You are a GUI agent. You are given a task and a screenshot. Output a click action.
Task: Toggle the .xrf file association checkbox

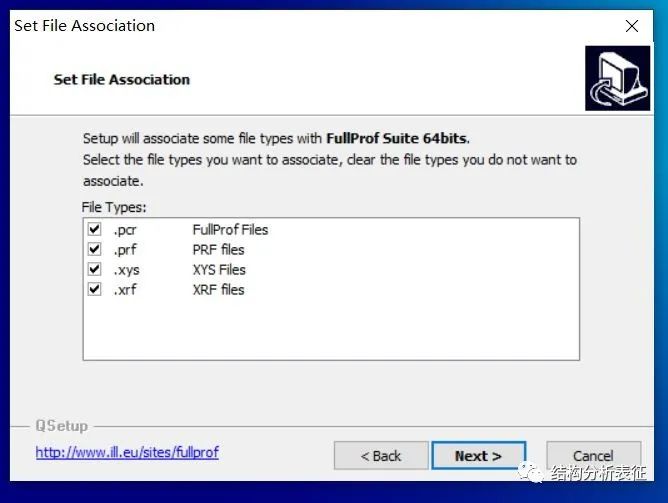pos(94,289)
